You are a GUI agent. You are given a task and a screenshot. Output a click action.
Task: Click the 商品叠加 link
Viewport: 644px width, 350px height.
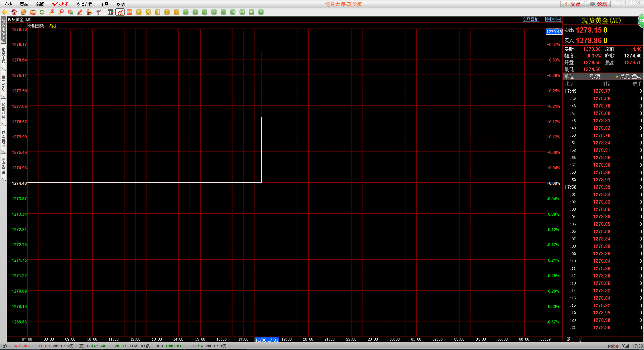(x=530, y=19)
